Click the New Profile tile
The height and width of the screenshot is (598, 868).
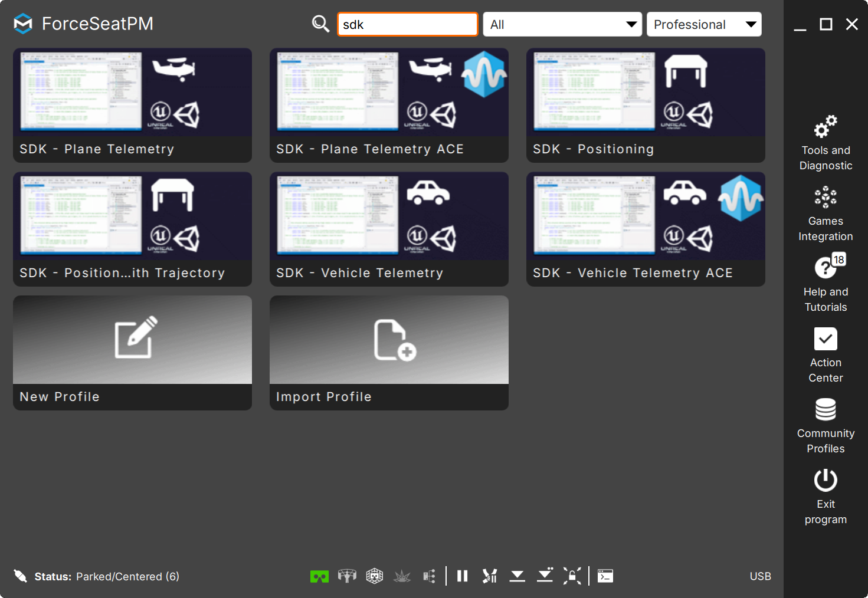tap(132, 353)
